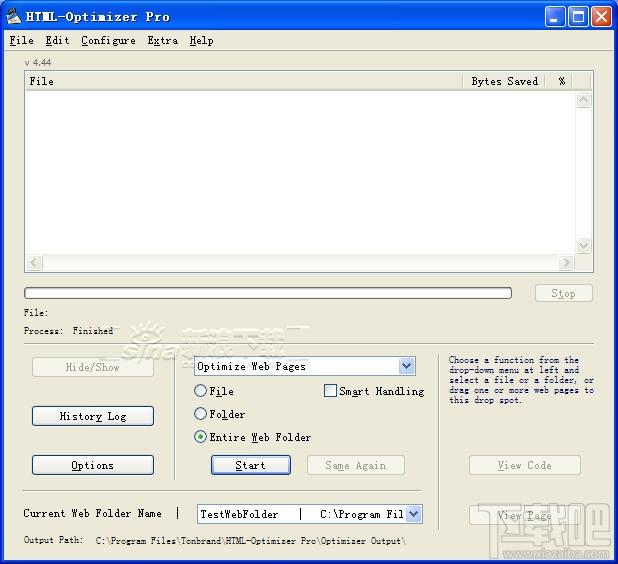The height and width of the screenshot is (564, 618).
Task: Click the file list scroll left arrow
Action: coord(34,262)
